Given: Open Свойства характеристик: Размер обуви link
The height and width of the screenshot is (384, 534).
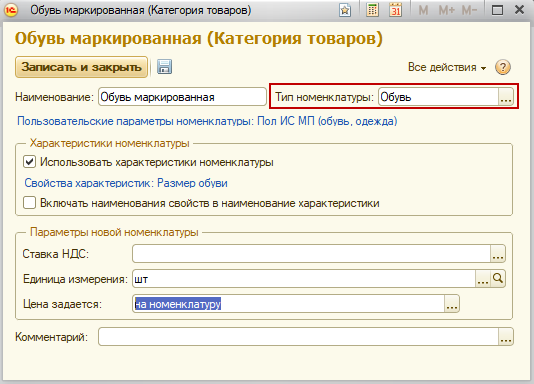Looking at the screenshot, I should (x=126, y=183).
